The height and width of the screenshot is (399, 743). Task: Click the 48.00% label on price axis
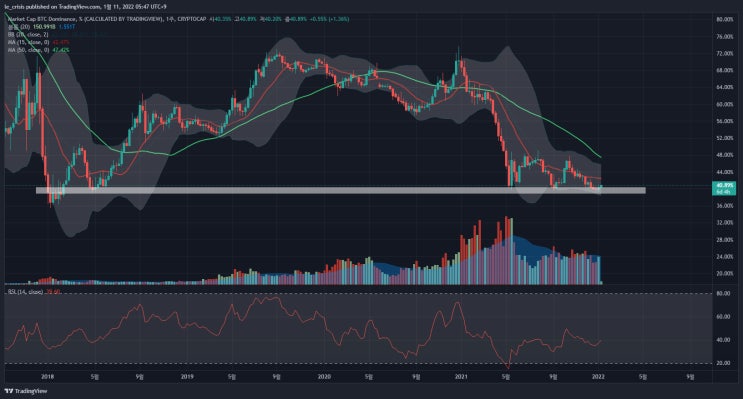tap(725, 155)
